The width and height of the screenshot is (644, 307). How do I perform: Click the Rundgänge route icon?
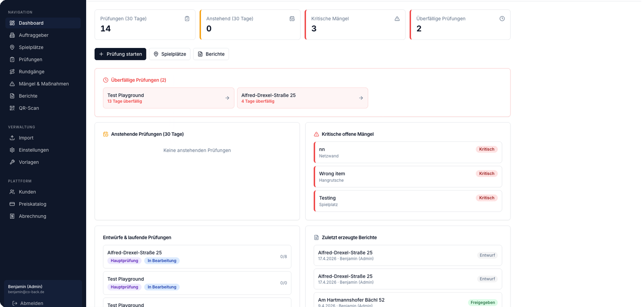point(12,72)
